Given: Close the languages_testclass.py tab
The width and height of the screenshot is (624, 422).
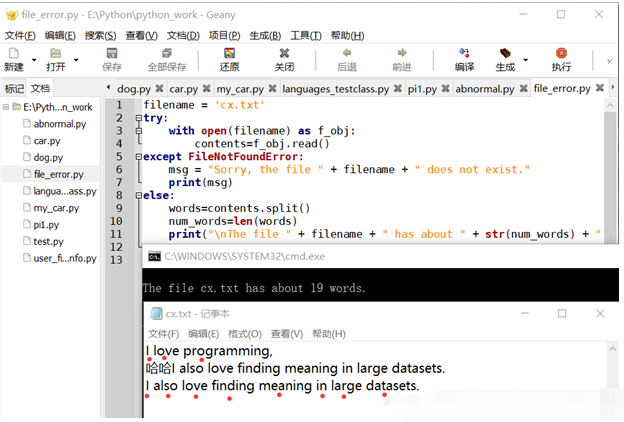Looking at the screenshot, I should tap(398, 88).
